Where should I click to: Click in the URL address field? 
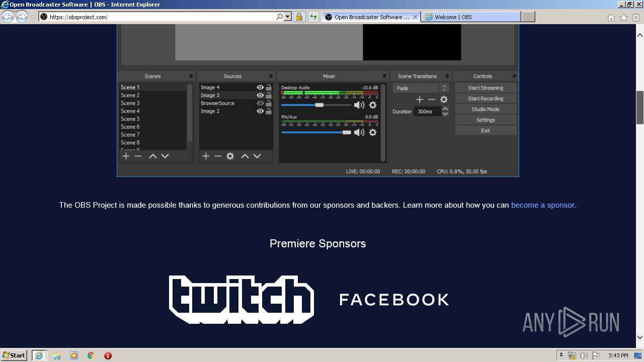tap(161, 17)
